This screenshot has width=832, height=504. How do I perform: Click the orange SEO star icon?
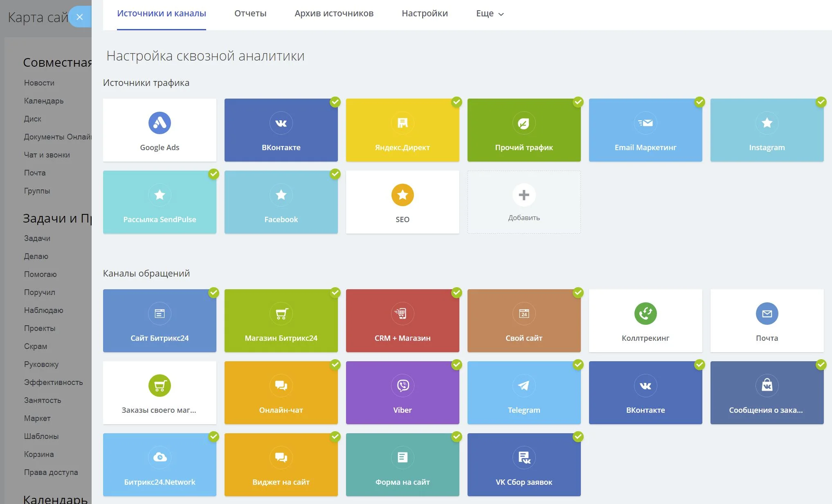click(403, 195)
